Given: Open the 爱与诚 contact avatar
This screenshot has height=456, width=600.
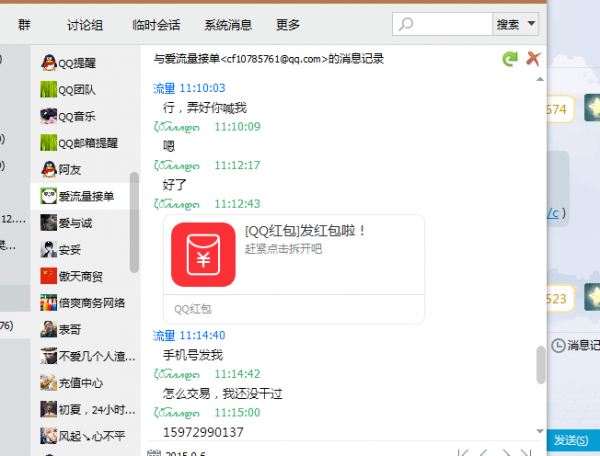Looking at the screenshot, I should (x=49, y=223).
